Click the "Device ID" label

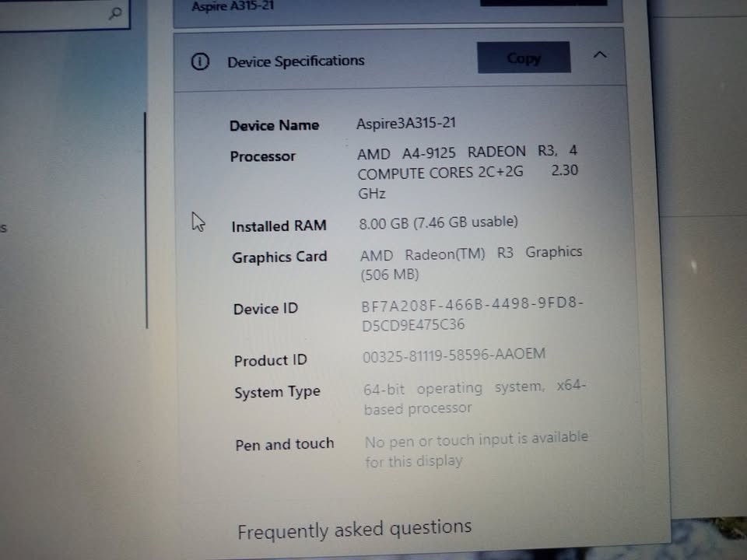click(x=265, y=309)
